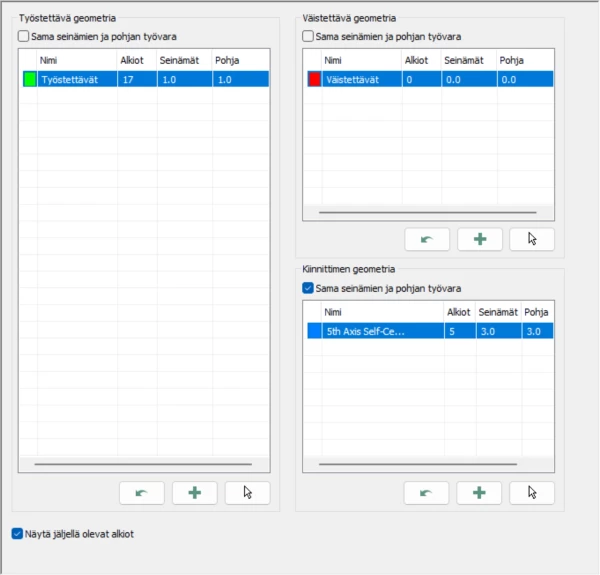600x575 pixels.
Task: Enable Sama seinämien ja pohjan työvara for Työstettävä
Action: [24, 37]
